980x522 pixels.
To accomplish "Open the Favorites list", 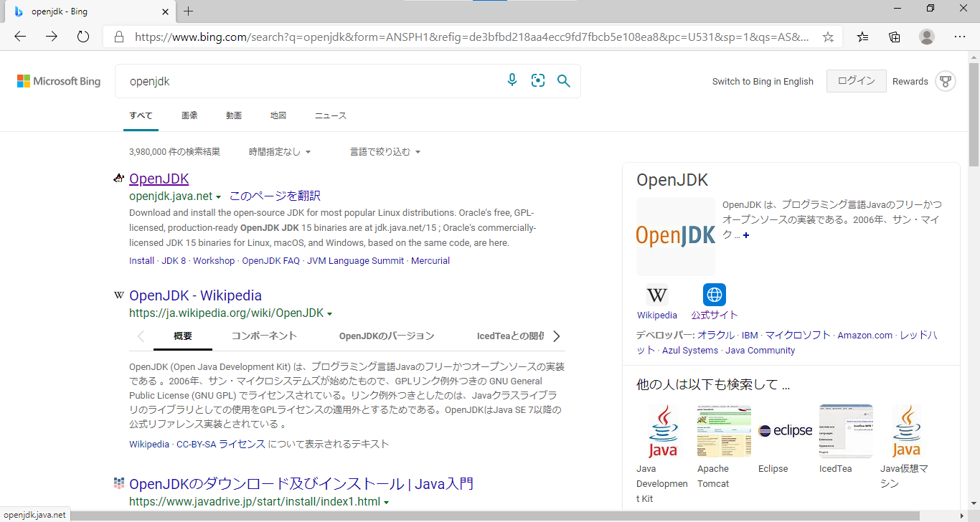I will coord(863,37).
